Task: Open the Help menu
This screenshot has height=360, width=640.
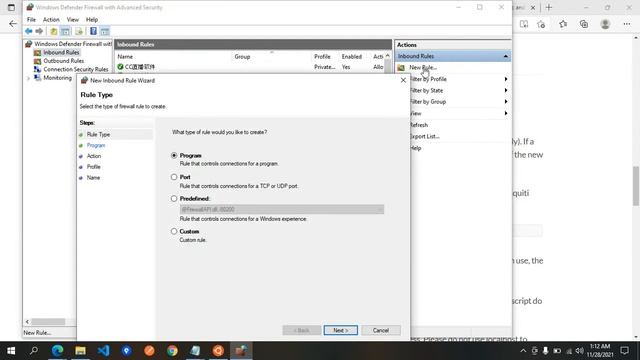Action: pyautogui.click(x=92, y=20)
